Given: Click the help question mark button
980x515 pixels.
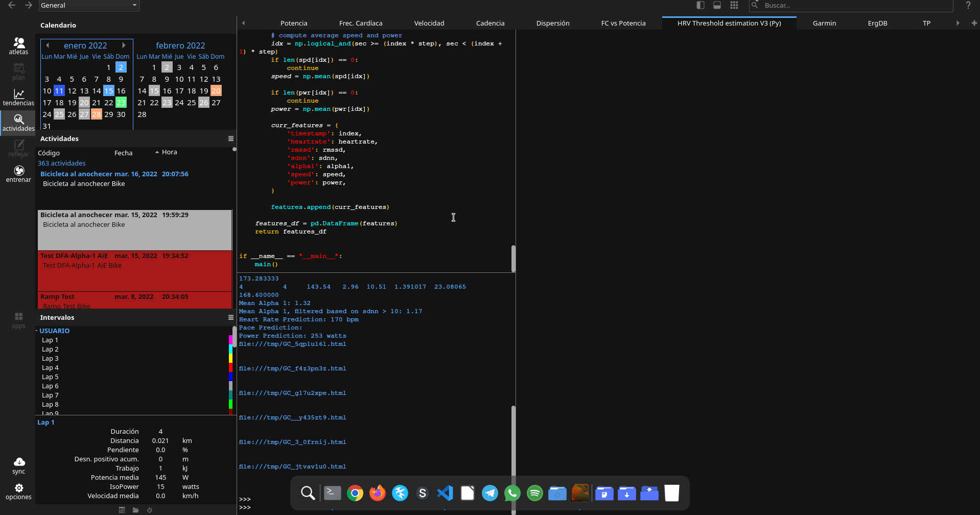Looking at the screenshot, I should (x=968, y=6).
